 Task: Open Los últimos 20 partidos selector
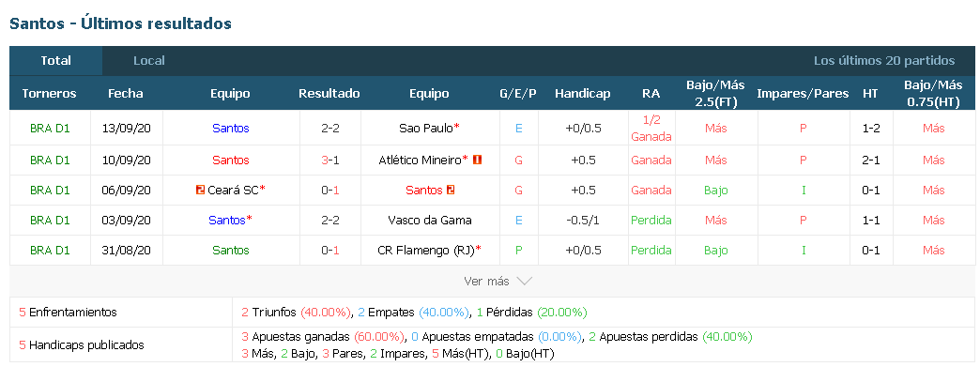883,61
